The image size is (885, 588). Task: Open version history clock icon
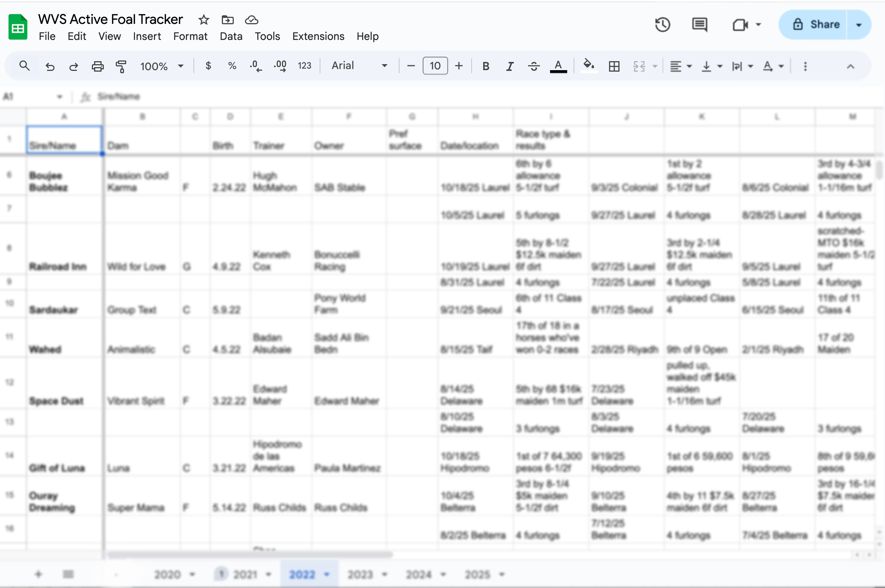(662, 25)
